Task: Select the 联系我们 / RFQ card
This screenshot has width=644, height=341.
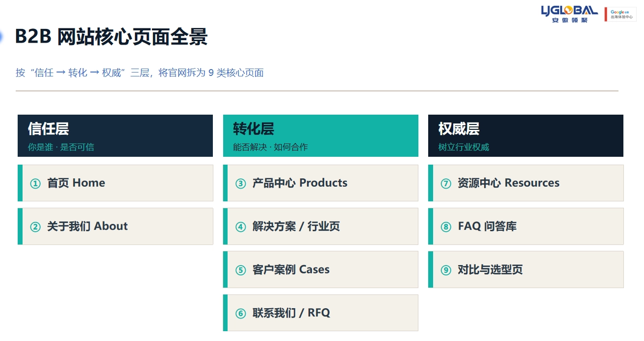Action: [321, 313]
